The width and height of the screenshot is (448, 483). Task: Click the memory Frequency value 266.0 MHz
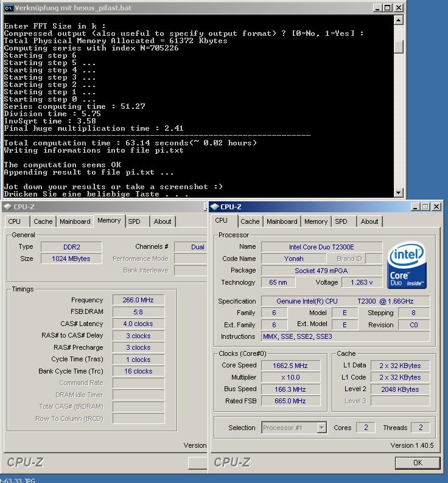pyautogui.click(x=138, y=300)
